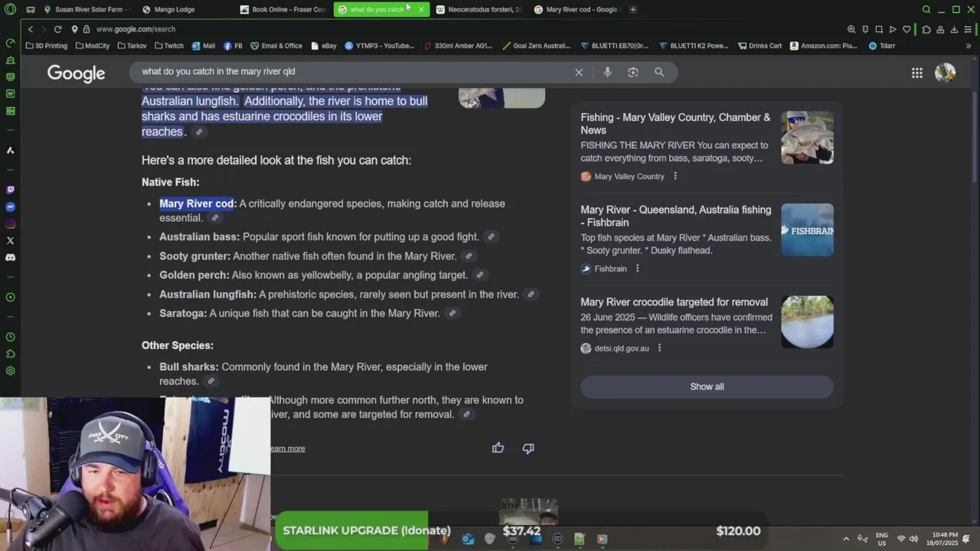Open Instagram panel in the browser sidebar
Viewport: 980px width, 551px height.
click(10, 223)
